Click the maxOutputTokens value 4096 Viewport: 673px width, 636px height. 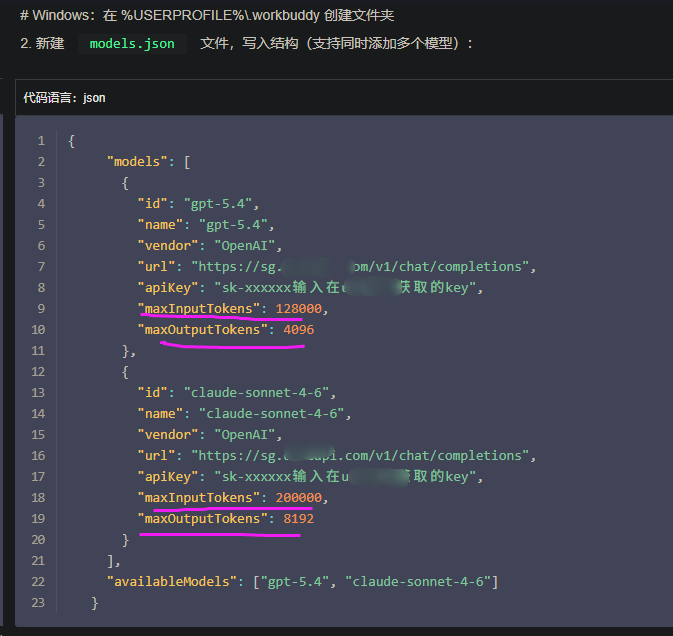point(299,330)
